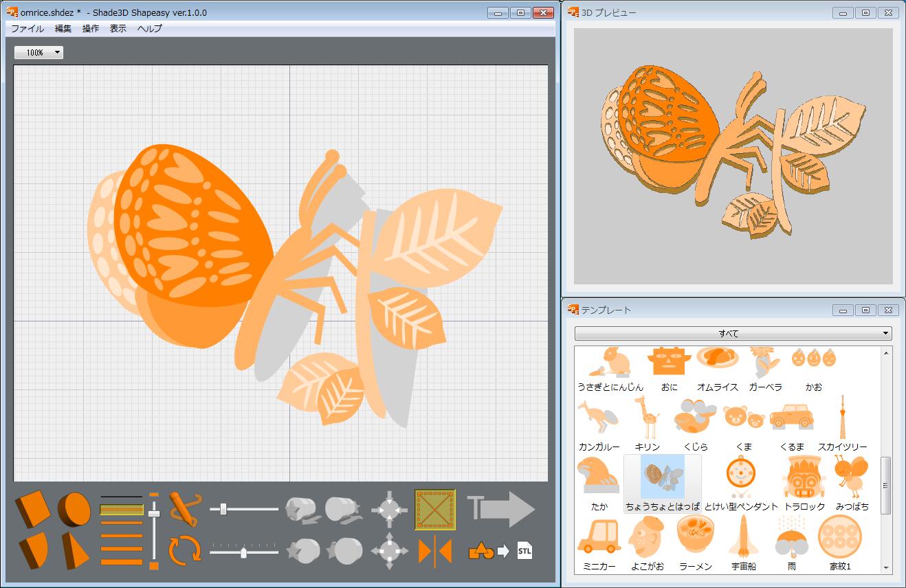Choose the たか hawk template

pos(599,484)
